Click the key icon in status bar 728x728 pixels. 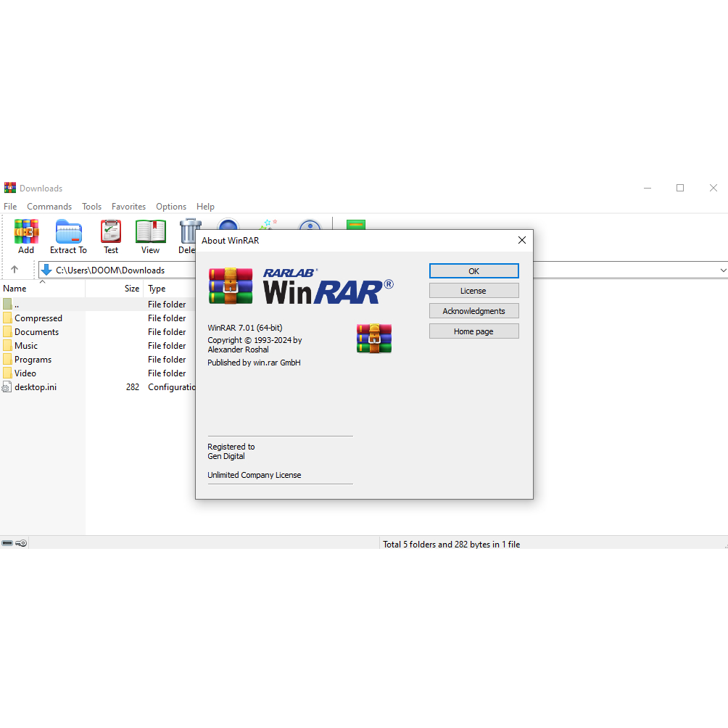click(x=22, y=543)
